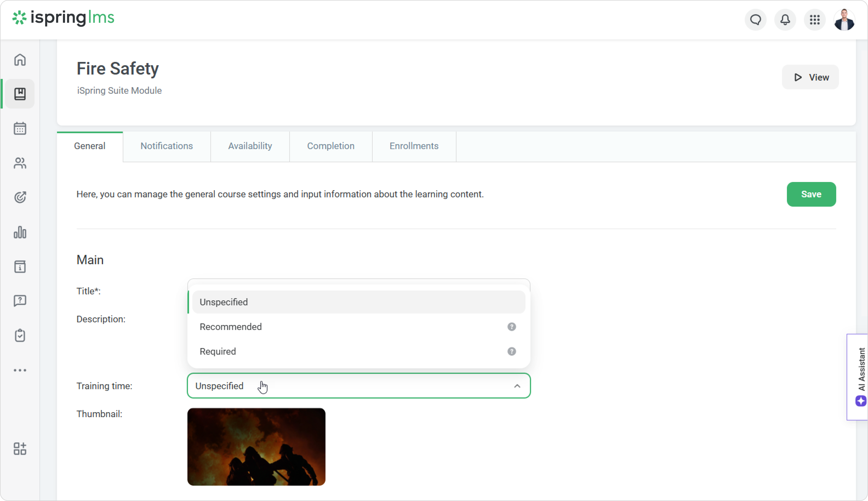Screen dimensions: 868x501
Task: Open the Completion tab
Action: tap(330, 146)
